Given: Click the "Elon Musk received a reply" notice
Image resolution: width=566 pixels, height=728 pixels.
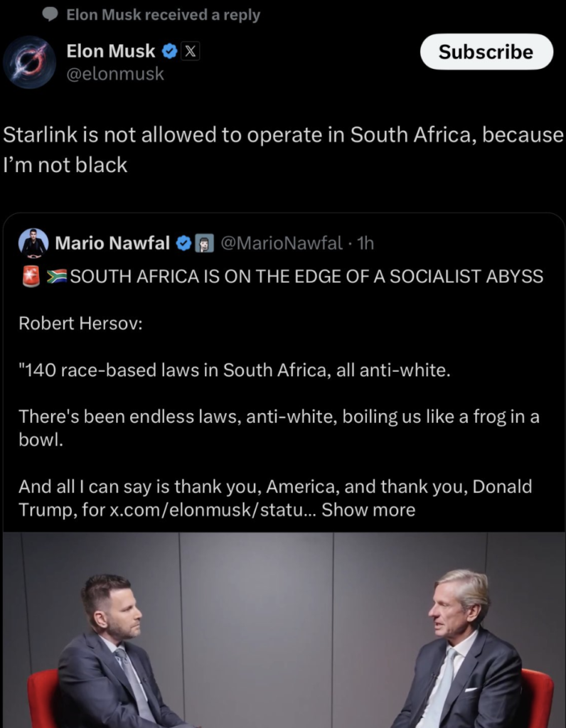Looking at the screenshot, I should coord(163,14).
